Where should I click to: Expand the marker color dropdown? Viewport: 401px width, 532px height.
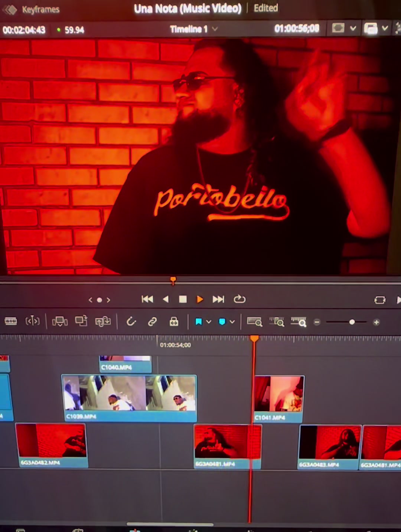(232, 322)
